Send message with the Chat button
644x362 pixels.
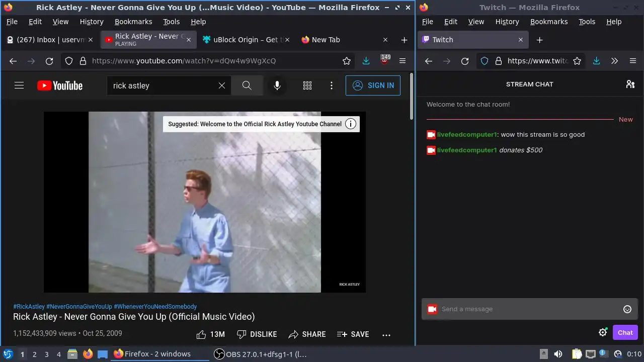click(625, 332)
